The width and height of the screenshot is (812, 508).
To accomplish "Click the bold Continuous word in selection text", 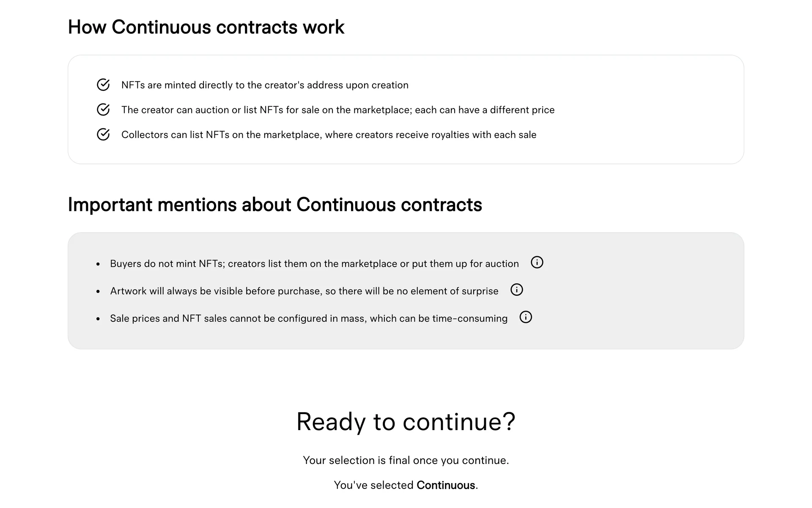I will pos(445,485).
